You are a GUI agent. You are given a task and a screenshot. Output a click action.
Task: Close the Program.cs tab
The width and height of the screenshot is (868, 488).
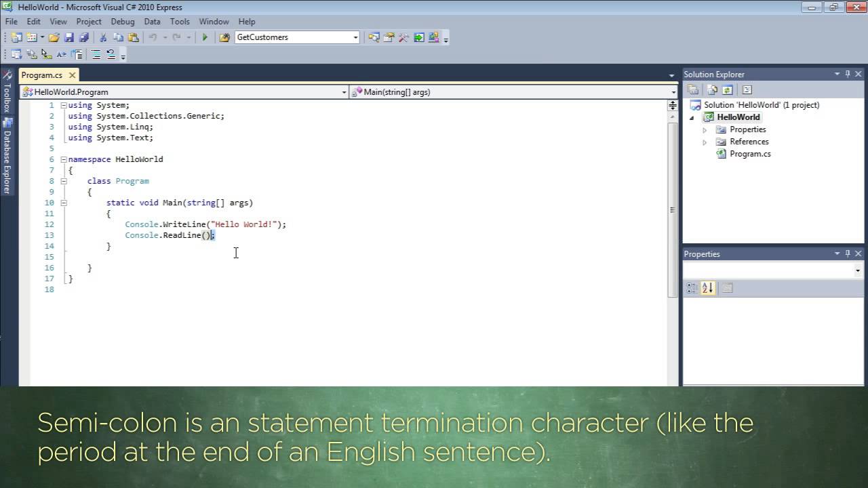click(x=73, y=75)
